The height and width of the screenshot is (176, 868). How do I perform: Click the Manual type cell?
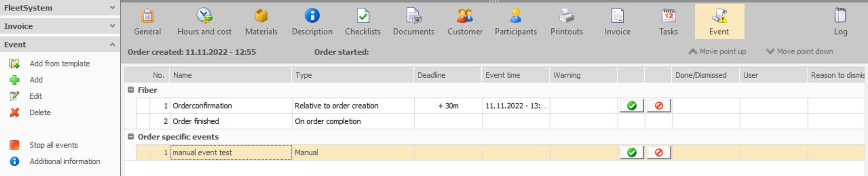point(353,153)
